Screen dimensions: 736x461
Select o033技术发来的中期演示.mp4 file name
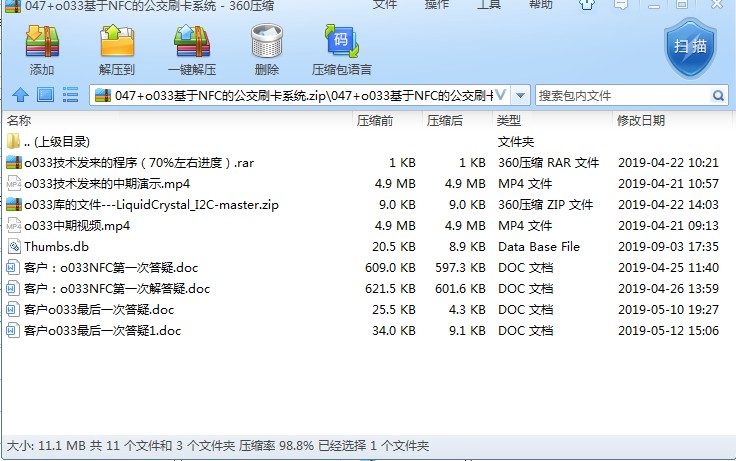click(107, 184)
